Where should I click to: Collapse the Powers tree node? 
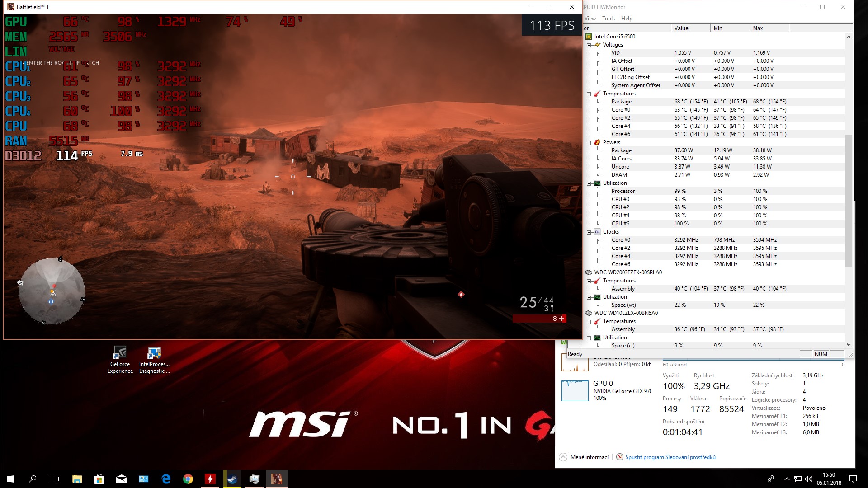click(x=589, y=143)
